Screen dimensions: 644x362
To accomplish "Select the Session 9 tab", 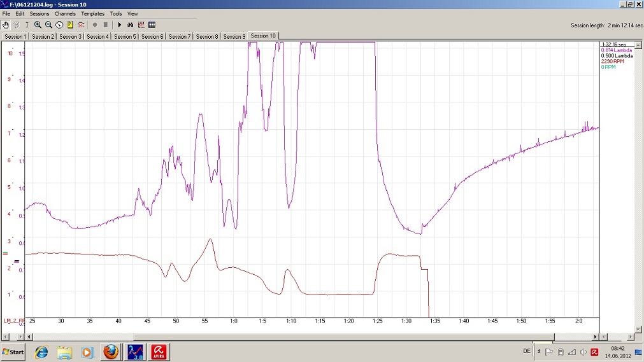I will (x=234, y=37).
